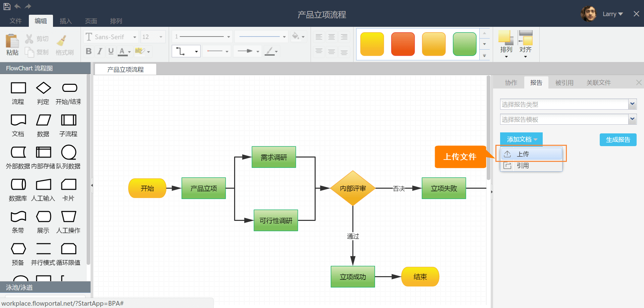Screen dimensions: 644x308
Task: Toggle bold text formatting
Action: click(89, 51)
